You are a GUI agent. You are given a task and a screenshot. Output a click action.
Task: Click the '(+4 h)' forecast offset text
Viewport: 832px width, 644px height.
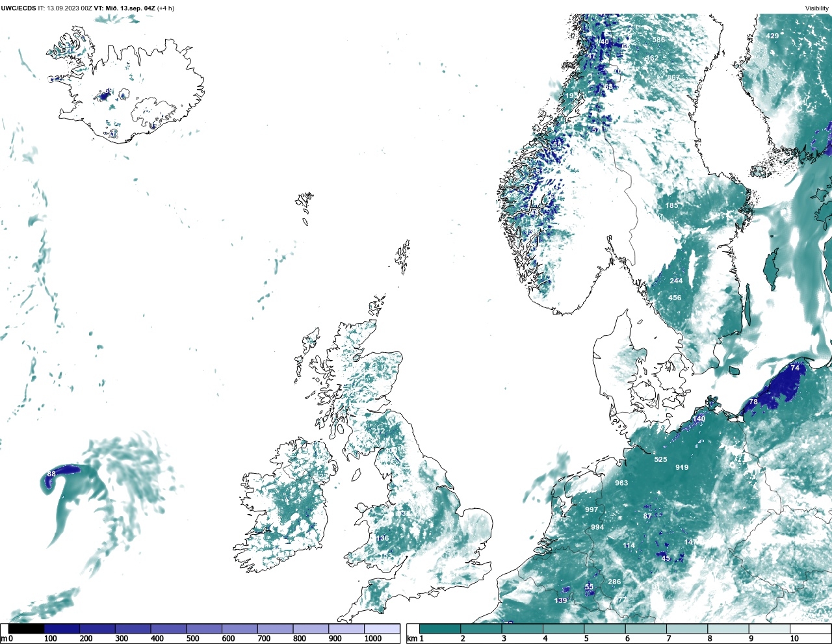click(x=165, y=8)
